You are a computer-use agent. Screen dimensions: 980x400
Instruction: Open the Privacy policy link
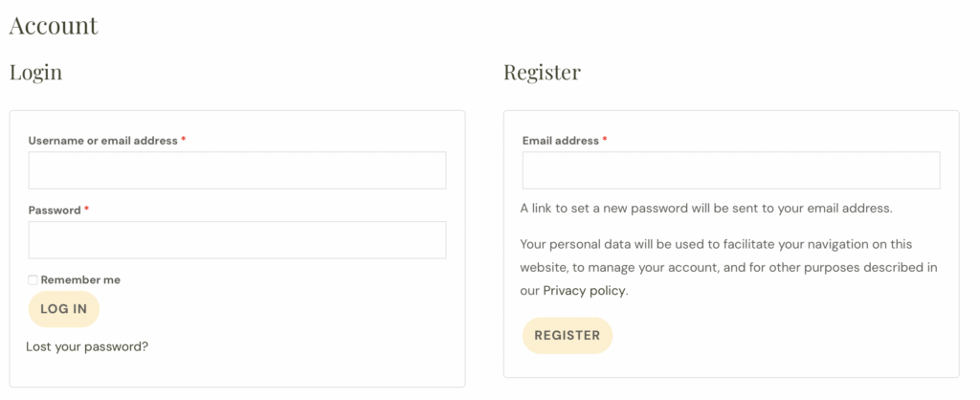point(584,290)
